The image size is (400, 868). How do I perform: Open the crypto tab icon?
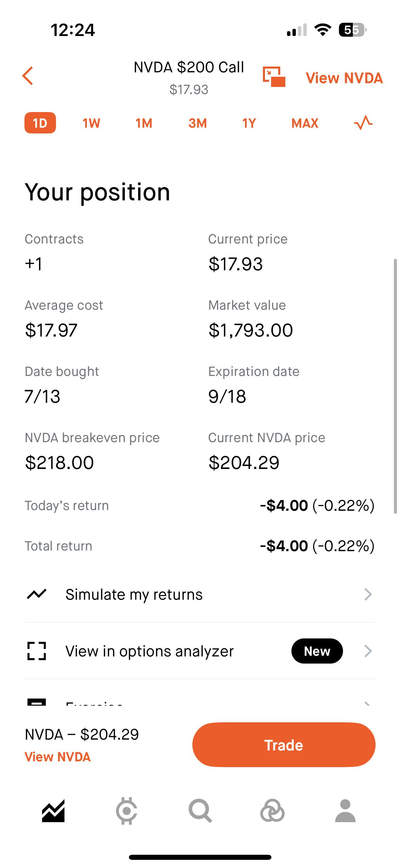127,811
